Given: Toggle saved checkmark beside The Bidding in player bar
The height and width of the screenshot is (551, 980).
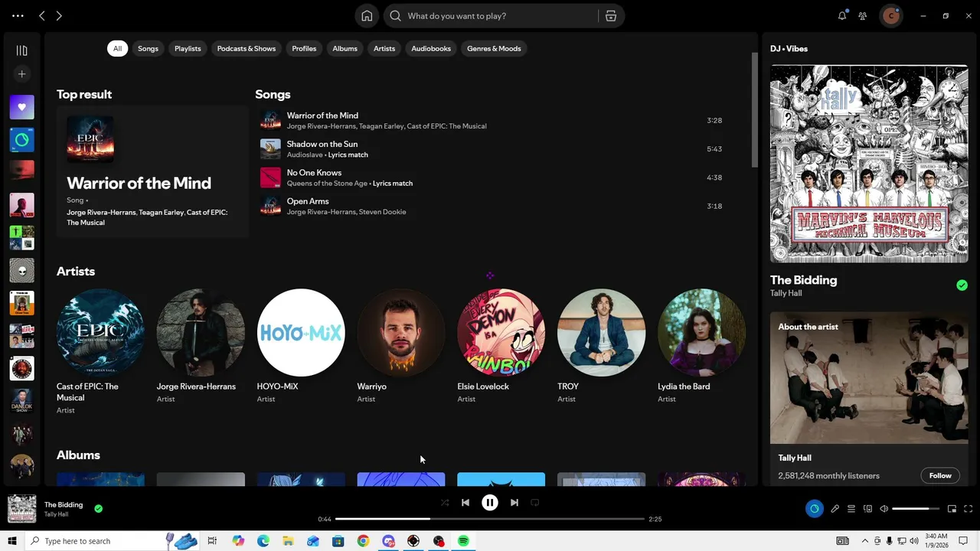Looking at the screenshot, I should pyautogui.click(x=99, y=508).
